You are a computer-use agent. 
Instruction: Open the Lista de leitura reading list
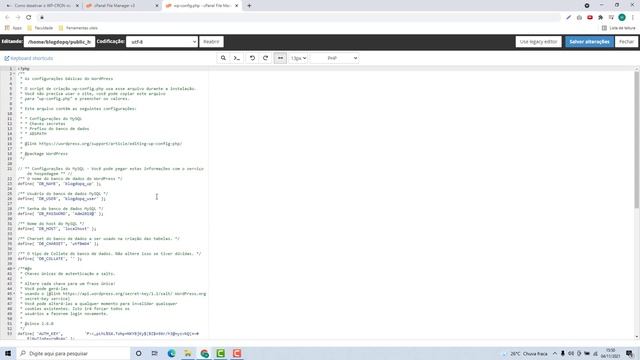(619, 28)
